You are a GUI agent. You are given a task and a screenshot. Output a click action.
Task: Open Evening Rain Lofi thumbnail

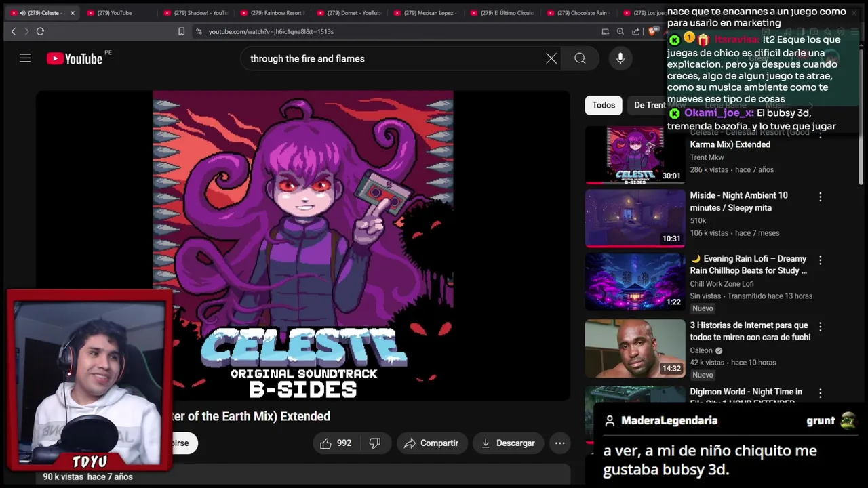pos(635,281)
